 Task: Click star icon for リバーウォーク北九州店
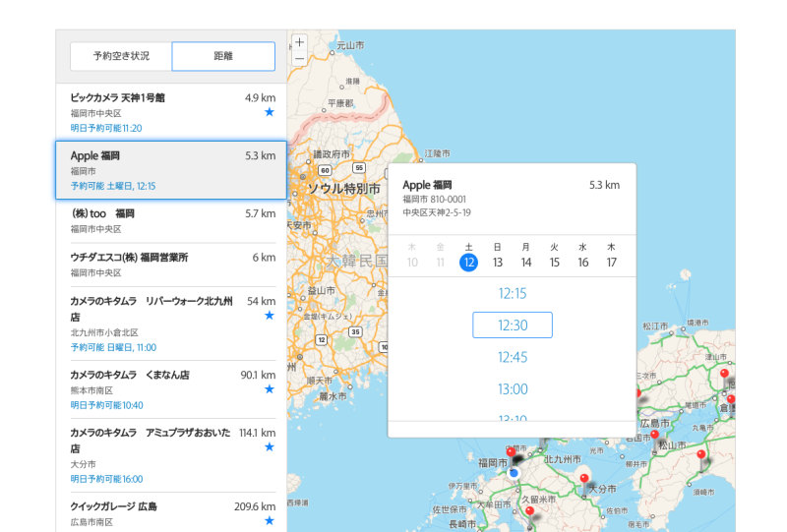[x=270, y=316]
